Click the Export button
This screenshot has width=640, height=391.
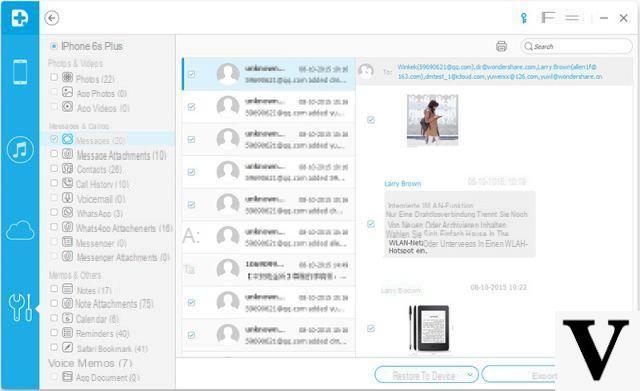[518, 375]
